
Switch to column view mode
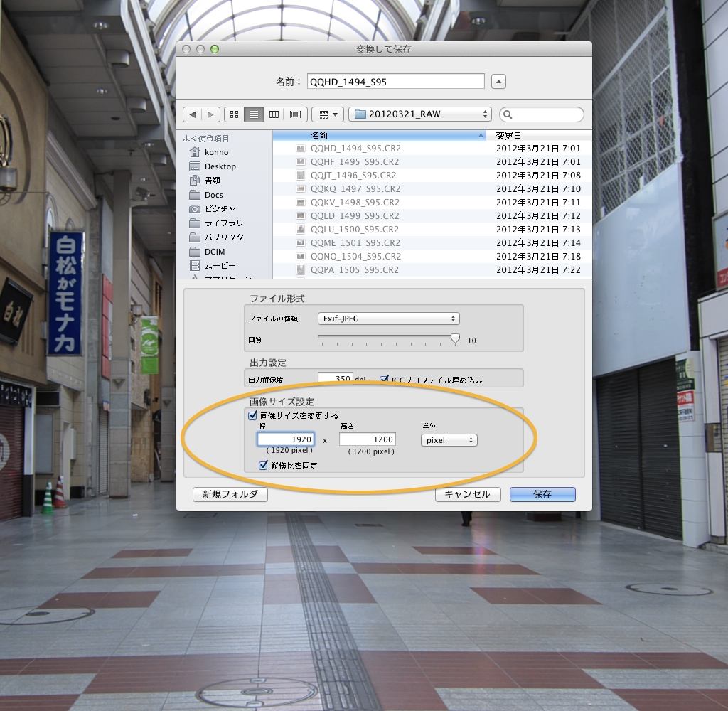point(274,114)
